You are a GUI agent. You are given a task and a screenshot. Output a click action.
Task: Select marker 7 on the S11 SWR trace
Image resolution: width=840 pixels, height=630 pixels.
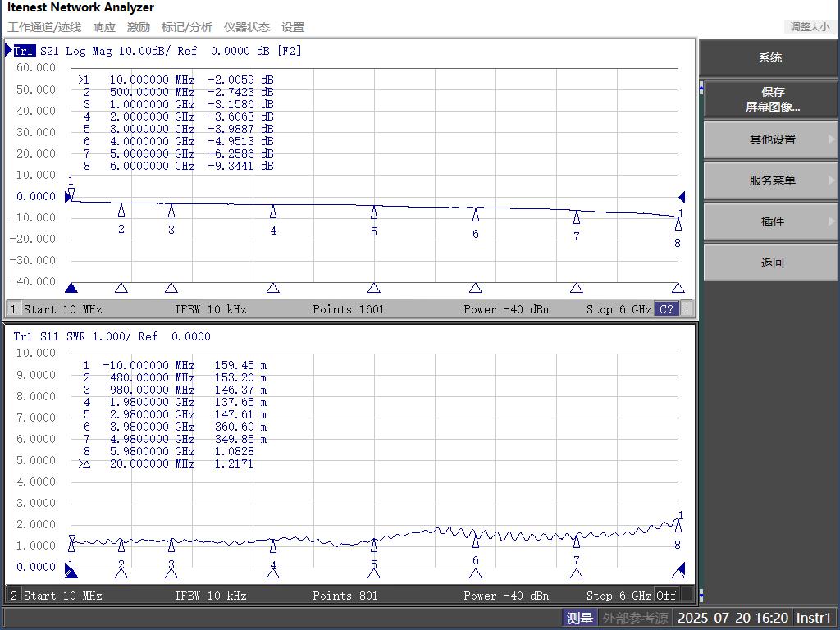[x=577, y=541]
